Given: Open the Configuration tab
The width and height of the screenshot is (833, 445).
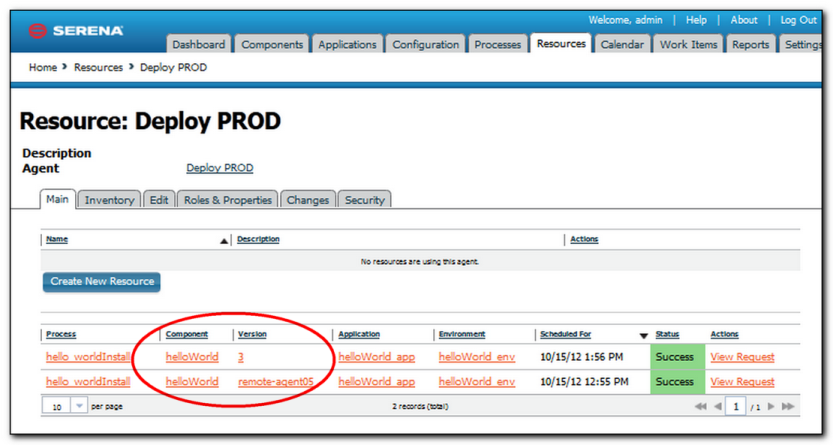Looking at the screenshot, I should click(x=426, y=45).
